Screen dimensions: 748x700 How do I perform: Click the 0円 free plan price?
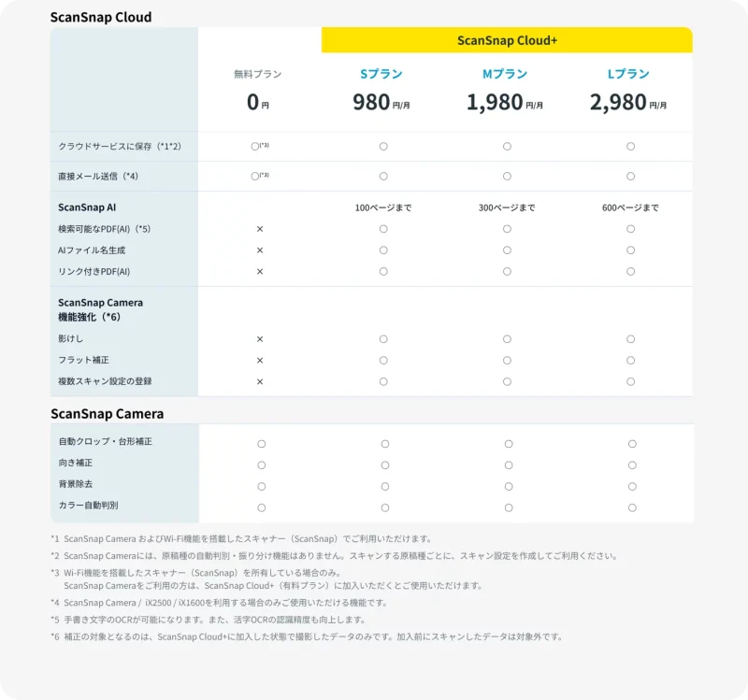[x=258, y=102]
